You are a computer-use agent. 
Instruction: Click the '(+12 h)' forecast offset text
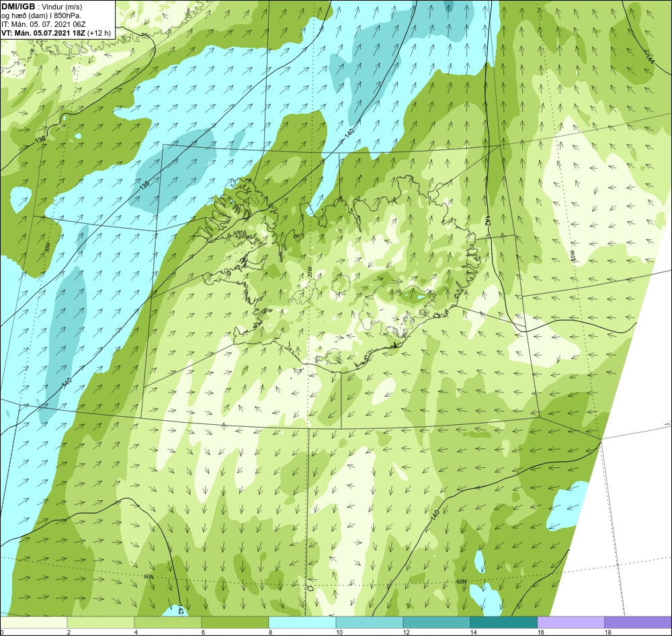pos(99,33)
